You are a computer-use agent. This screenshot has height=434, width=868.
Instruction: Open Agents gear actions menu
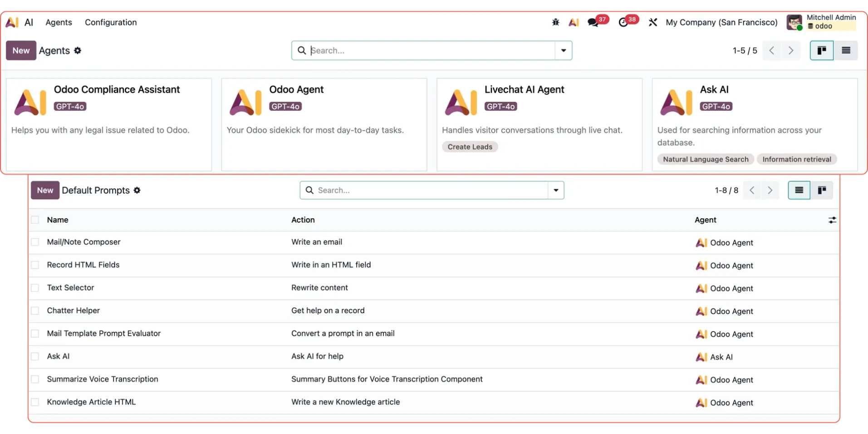(x=78, y=50)
